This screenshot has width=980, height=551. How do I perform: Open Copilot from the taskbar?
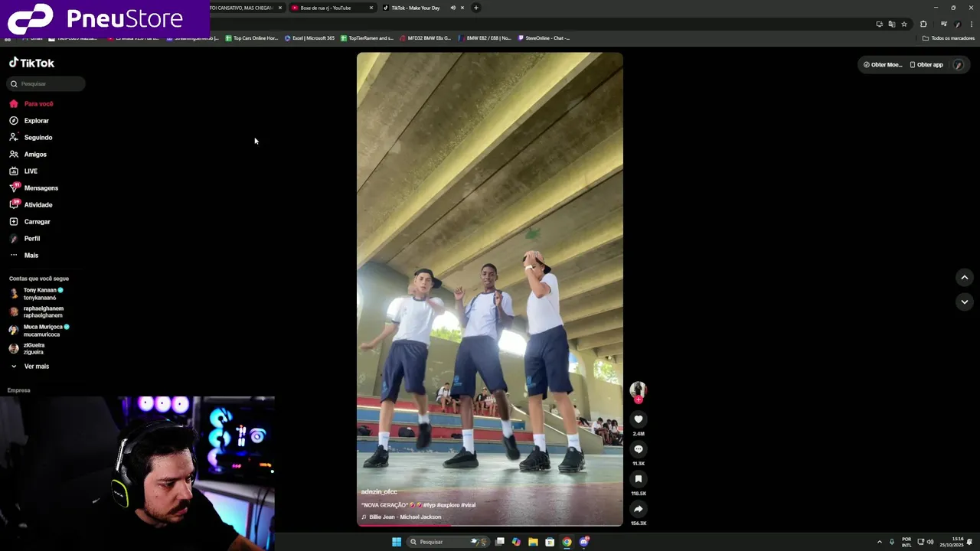pos(516,542)
